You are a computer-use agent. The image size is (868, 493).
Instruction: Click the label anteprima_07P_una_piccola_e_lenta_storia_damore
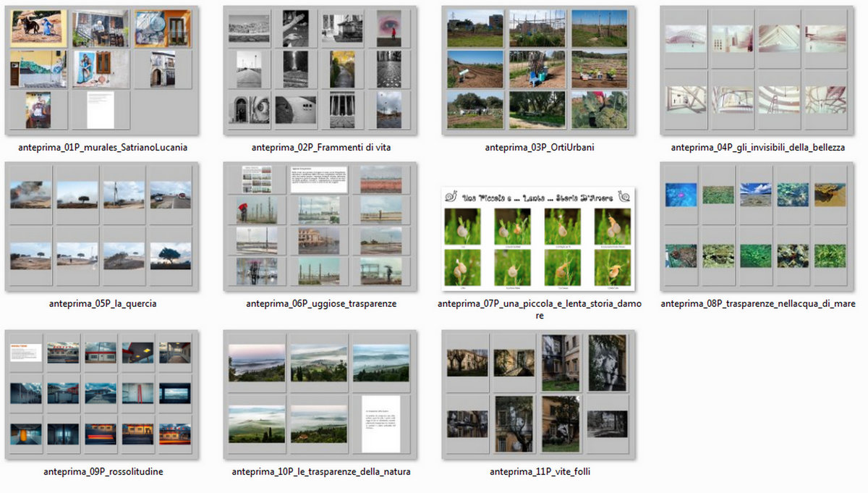click(x=539, y=310)
